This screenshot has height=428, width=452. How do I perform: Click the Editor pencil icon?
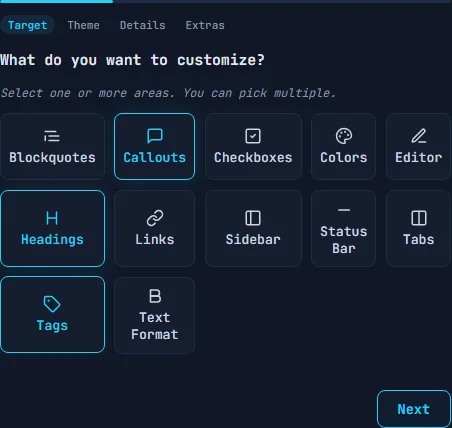(x=419, y=136)
